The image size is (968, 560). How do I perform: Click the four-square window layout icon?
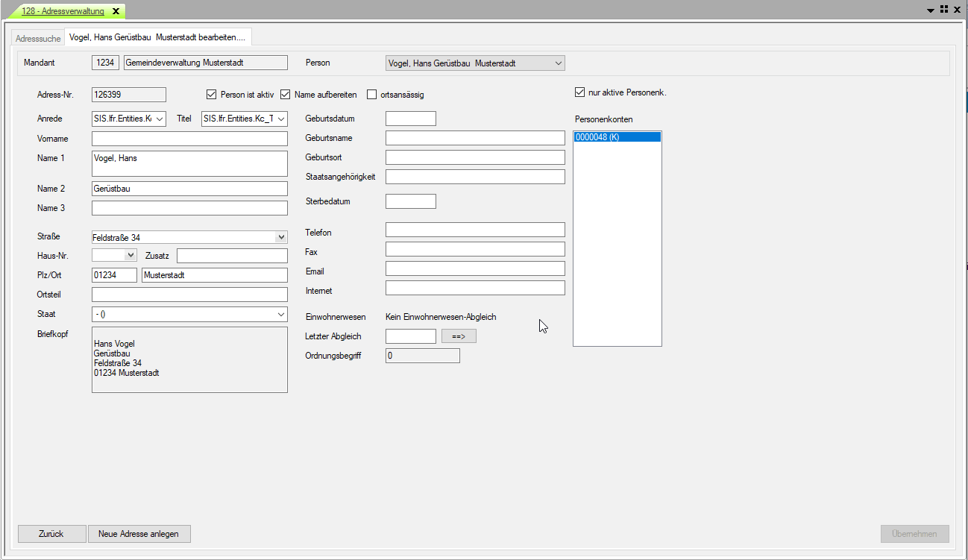click(x=943, y=10)
